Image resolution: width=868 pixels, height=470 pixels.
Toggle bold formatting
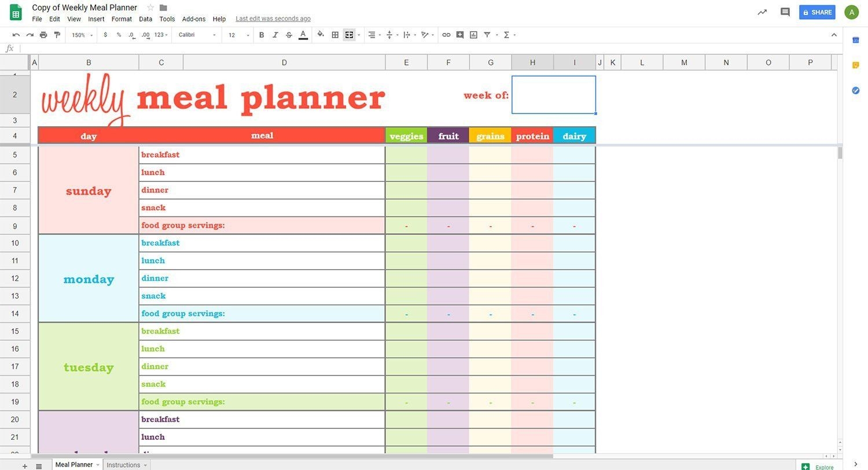[x=262, y=35]
